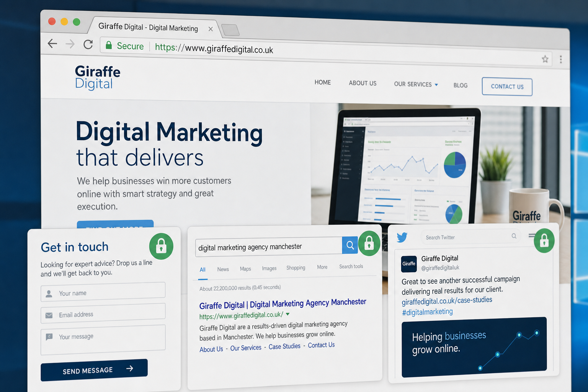The width and height of the screenshot is (588, 392).
Task: Open Contact Us sitelink in result
Action: [321, 345]
